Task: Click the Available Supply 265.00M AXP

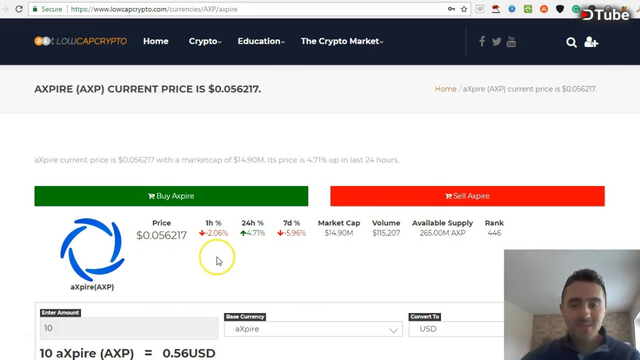Action: click(442, 233)
